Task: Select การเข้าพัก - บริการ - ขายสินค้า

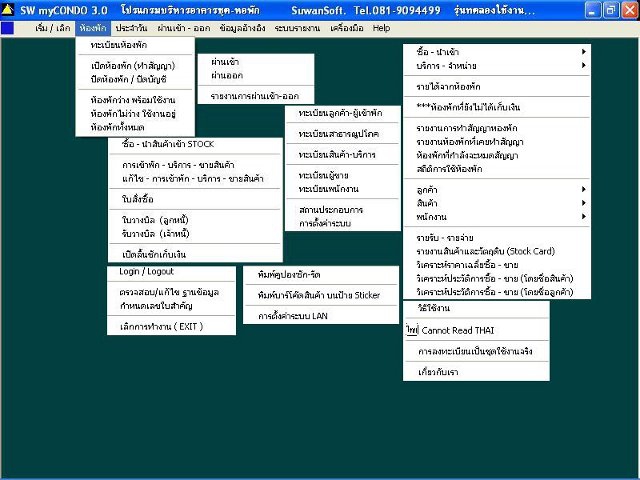Action: (195, 165)
